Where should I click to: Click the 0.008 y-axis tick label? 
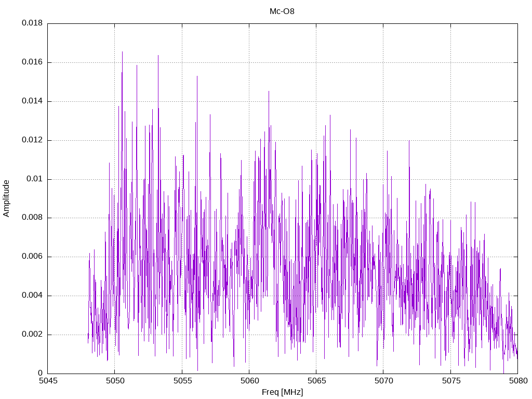click(32, 218)
